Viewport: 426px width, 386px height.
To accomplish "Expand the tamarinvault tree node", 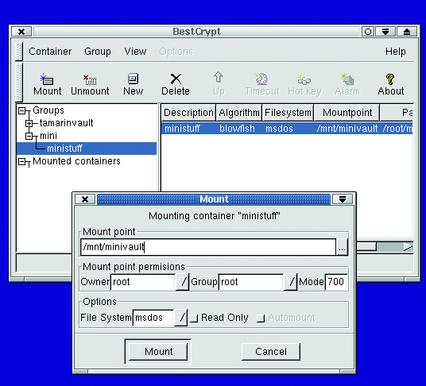I will 29,123.
